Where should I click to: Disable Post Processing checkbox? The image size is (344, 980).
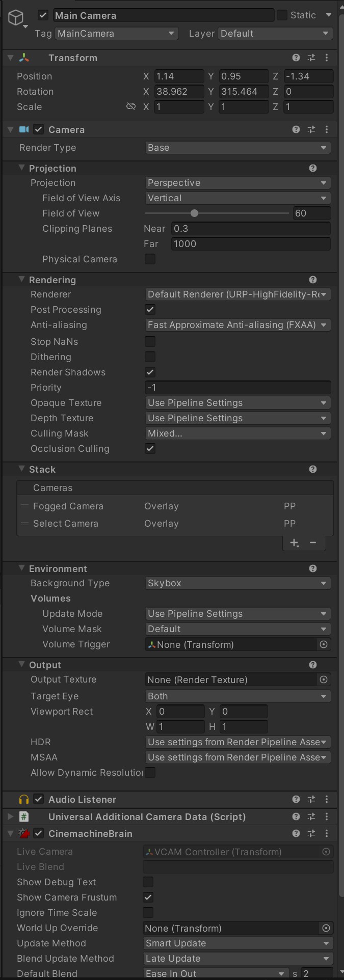150,310
